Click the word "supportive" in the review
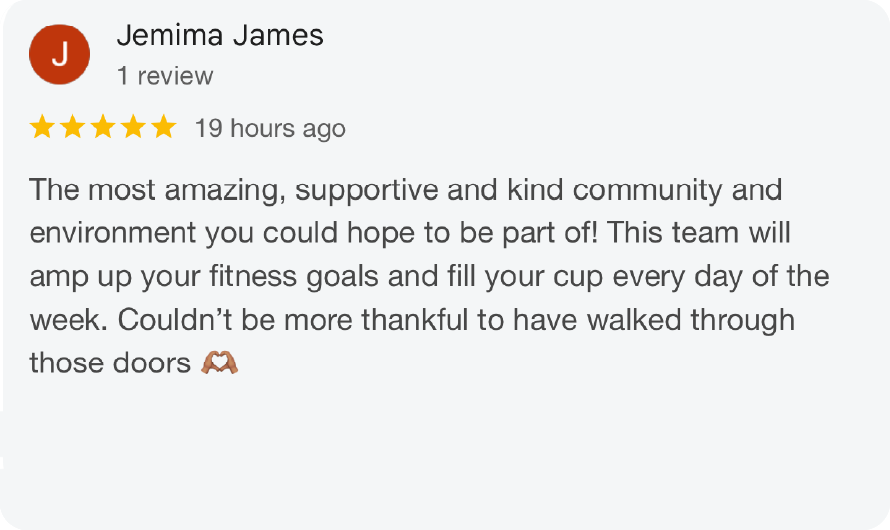This screenshot has width=890, height=530. (x=367, y=191)
